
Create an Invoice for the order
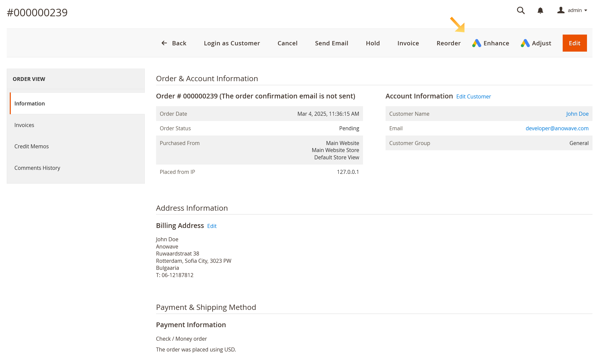[x=408, y=43]
